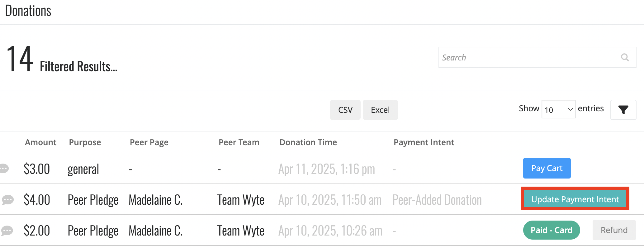Select the $4.00 amount cell

click(37, 200)
